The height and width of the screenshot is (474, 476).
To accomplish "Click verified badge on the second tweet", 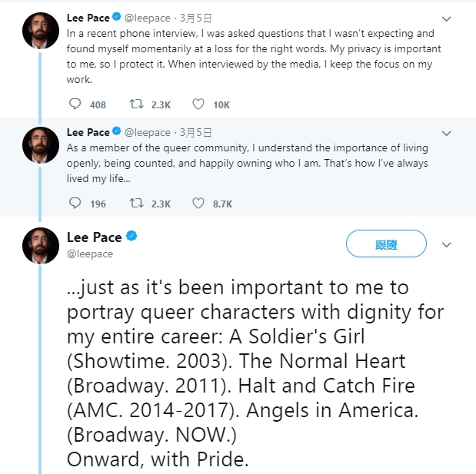I will (x=116, y=132).
